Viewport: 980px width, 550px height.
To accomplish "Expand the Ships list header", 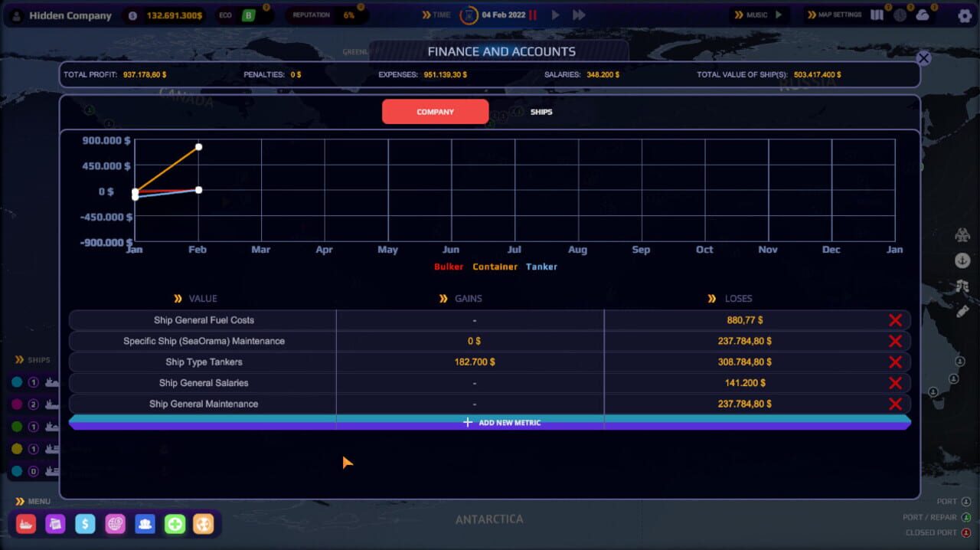I will (33, 360).
